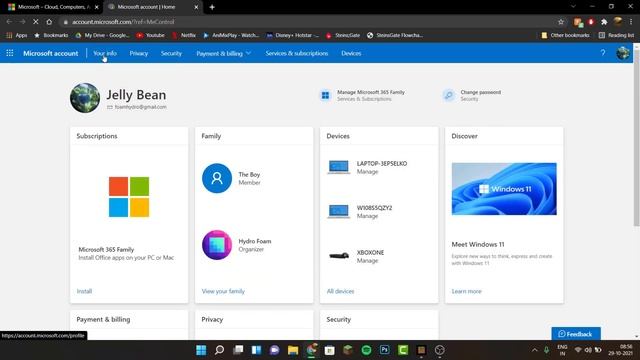Open the Youtube bookmark
The image size is (640, 360).
150,35
